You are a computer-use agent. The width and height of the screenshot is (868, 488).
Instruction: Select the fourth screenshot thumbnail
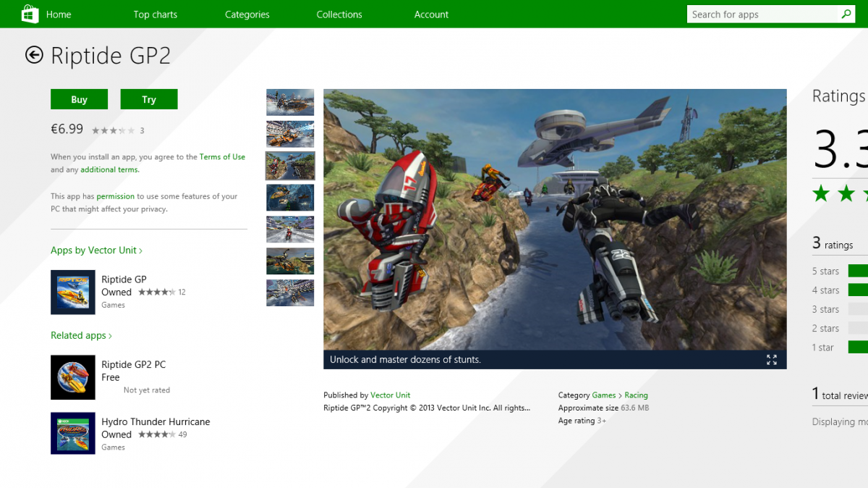click(290, 198)
